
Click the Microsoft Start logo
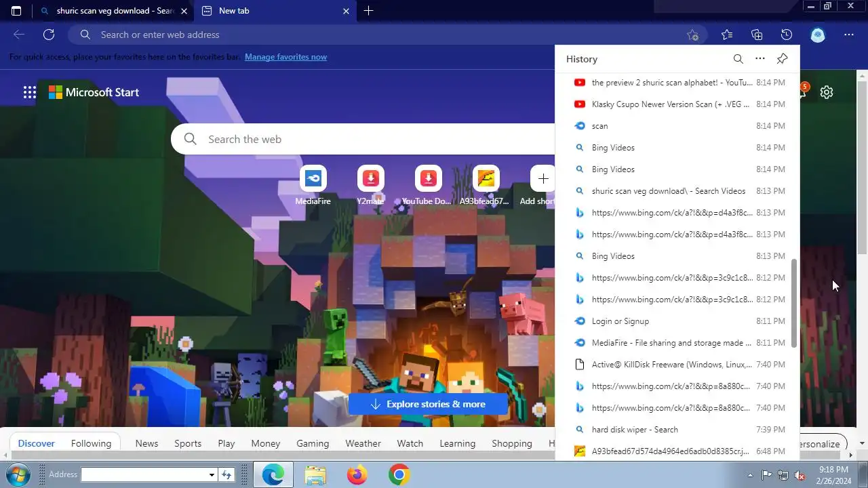click(x=94, y=92)
